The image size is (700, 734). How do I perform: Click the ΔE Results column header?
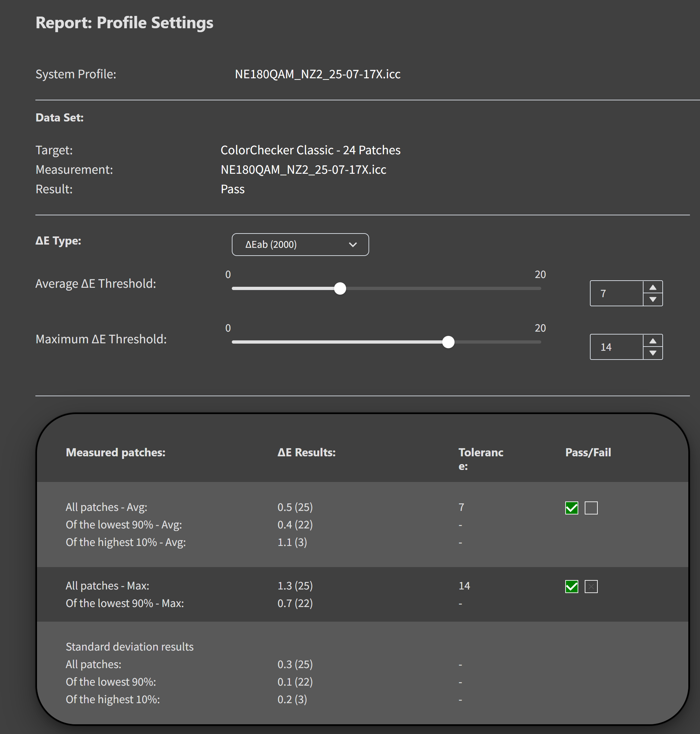[x=306, y=452]
